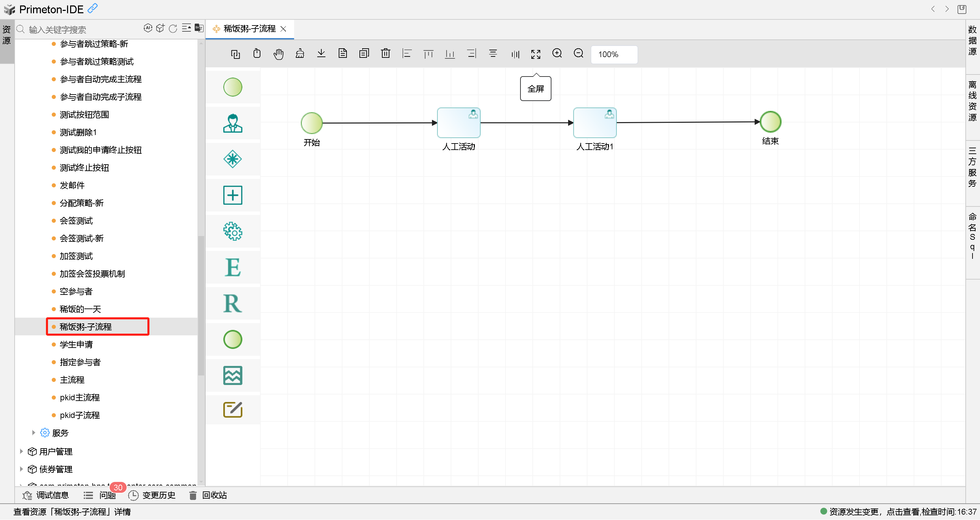This screenshot has width=980, height=520.
Task: Align selected nodes to the right
Action: pyautogui.click(x=472, y=54)
